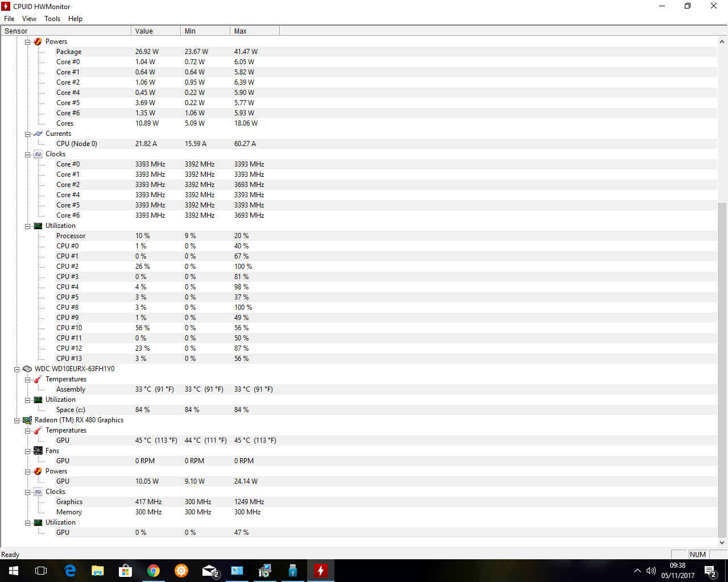Click the 1249 MHz max Graphics clock value
This screenshot has height=582, width=728.
pos(249,502)
